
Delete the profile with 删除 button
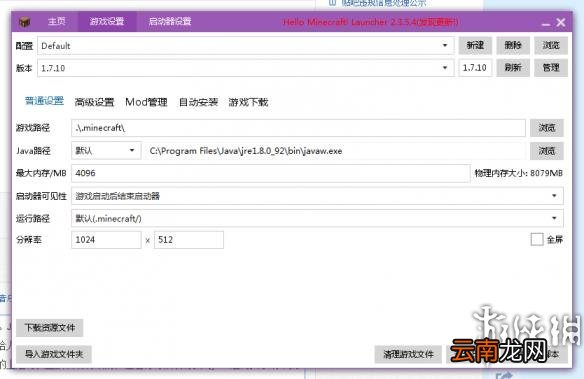513,45
